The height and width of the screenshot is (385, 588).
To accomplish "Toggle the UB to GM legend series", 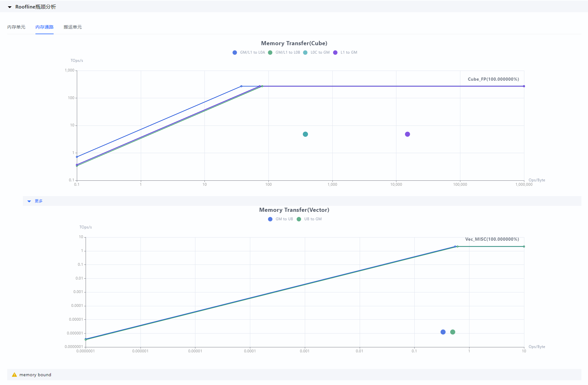I will pyautogui.click(x=309, y=219).
